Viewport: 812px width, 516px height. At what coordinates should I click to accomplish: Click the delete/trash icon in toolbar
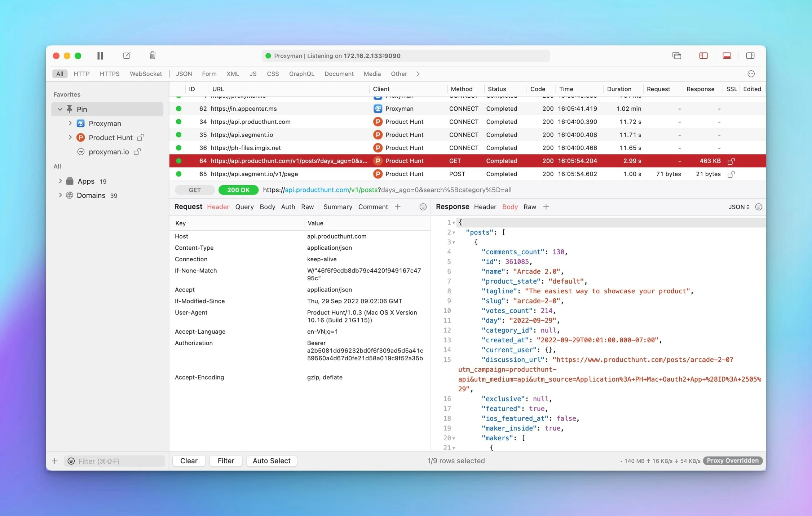click(152, 55)
